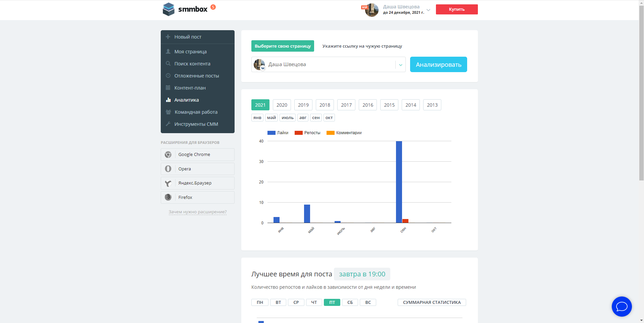Switch to Укажите ссылку на чужую страницу
The image size is (644, 323).
coord(362,46)
